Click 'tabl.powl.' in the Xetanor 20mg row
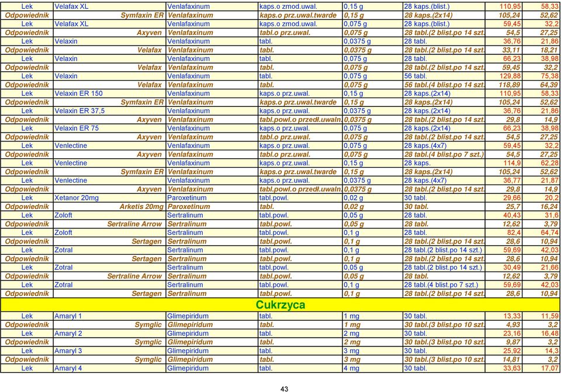The width and height of the screenshot is (561, 392). coord(273,198)
